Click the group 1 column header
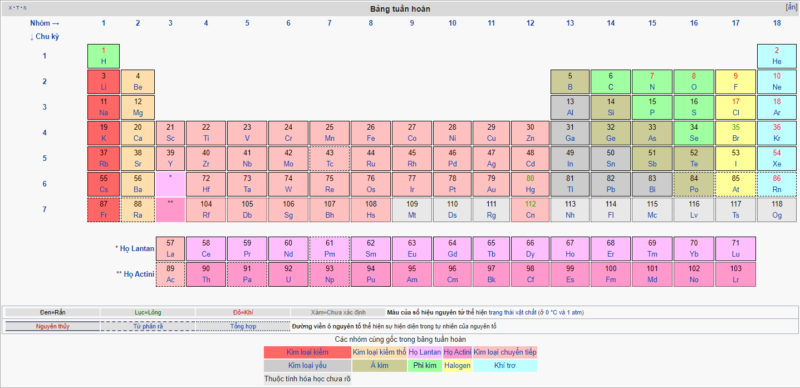800x388 pixels. pos(104,23)
